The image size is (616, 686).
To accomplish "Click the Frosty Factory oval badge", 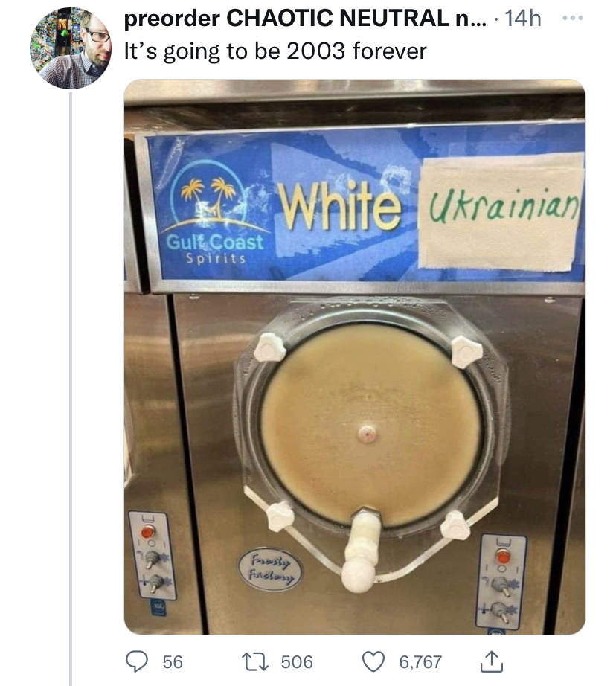I will point(270,568).
